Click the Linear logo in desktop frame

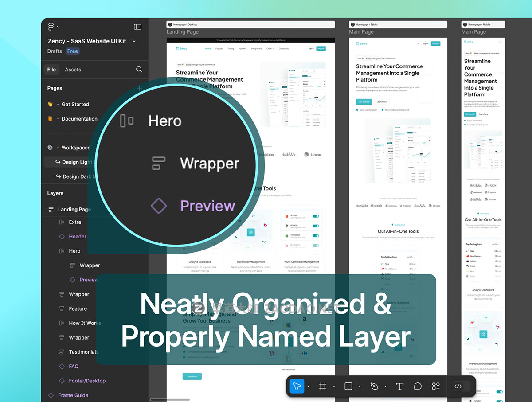click(313, 155)
